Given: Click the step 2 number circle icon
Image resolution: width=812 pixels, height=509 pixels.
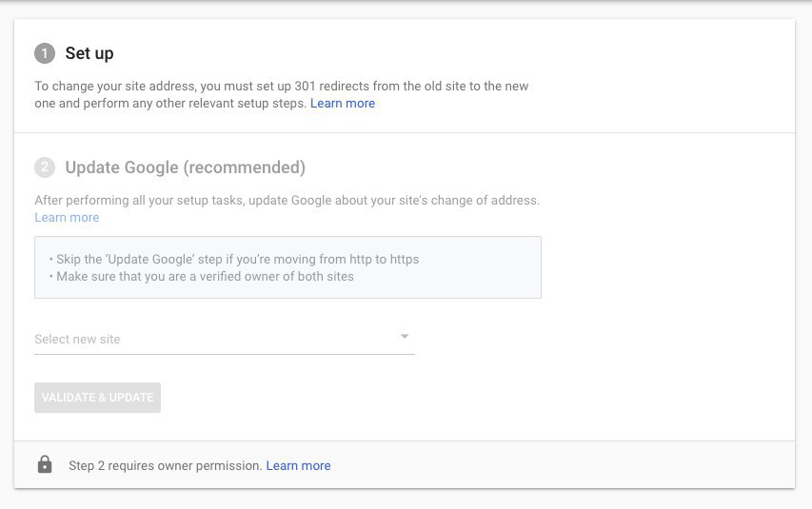Looking at the screenshot, I should [x=45, y=167].
